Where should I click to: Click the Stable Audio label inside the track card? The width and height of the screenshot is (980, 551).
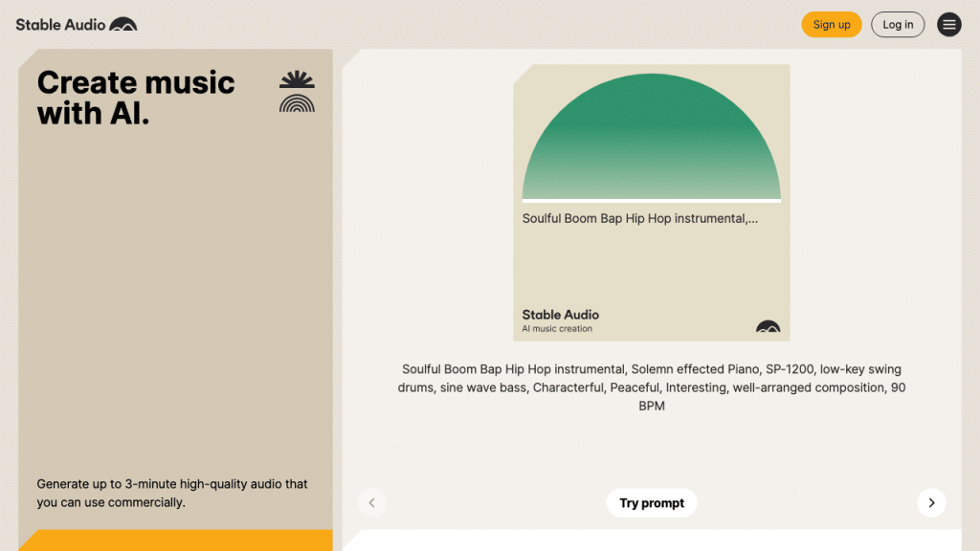(x=560, y=315)
